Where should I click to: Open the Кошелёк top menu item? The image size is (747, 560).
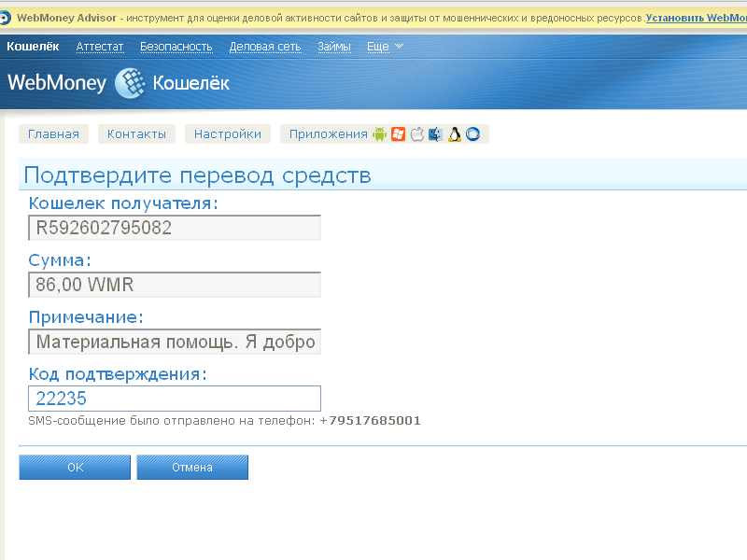[x=33, y=46]
